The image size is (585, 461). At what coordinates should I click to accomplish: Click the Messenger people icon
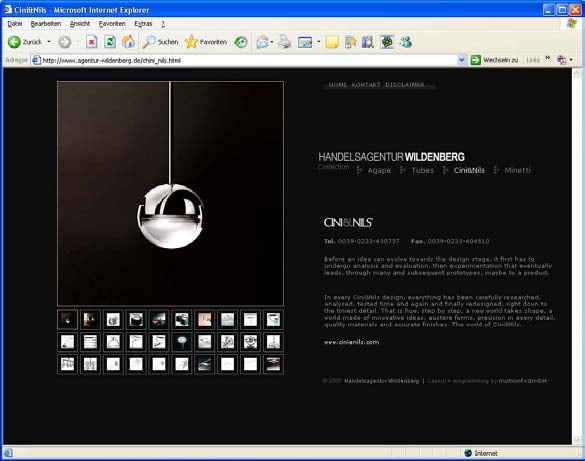click(x=406, y=42)
